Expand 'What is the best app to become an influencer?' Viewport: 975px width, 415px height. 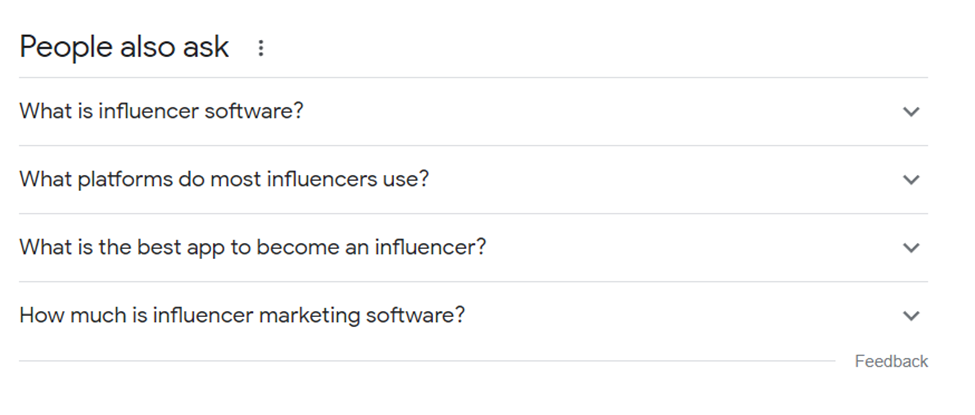[252, 247]
